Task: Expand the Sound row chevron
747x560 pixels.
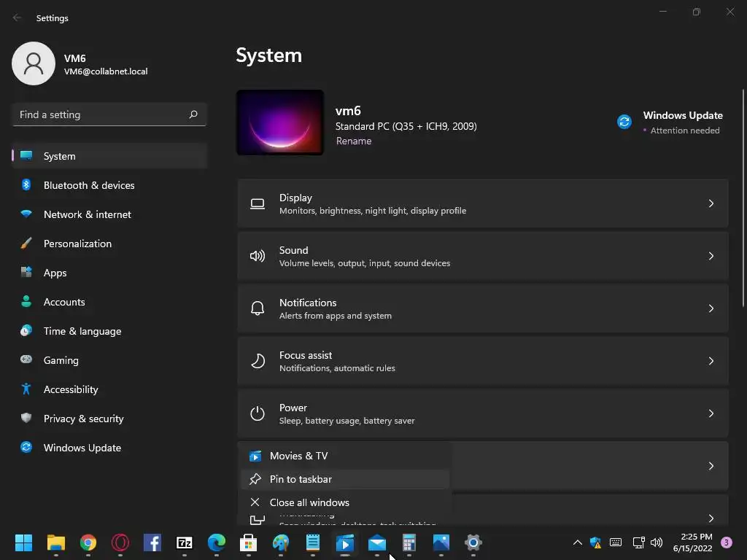Action: [x=711, y=256]
